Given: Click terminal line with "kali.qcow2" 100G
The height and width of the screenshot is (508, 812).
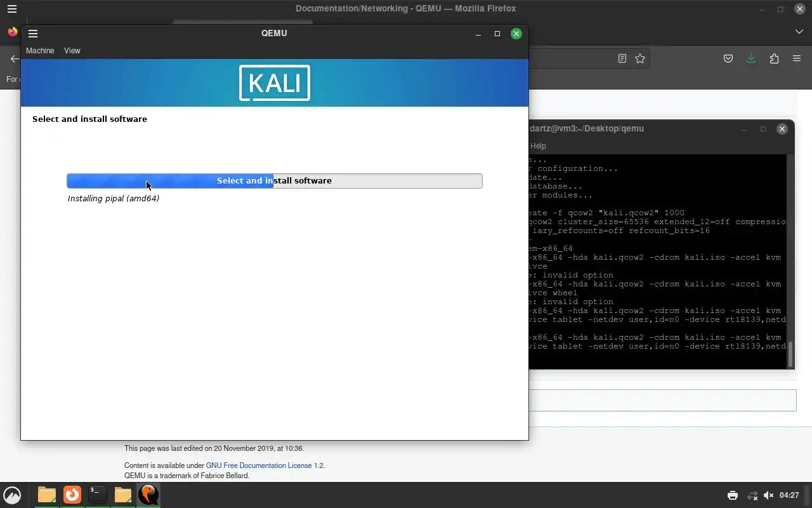Looking at the screenshot, I should pyautogui.click(x=607, y=213).
